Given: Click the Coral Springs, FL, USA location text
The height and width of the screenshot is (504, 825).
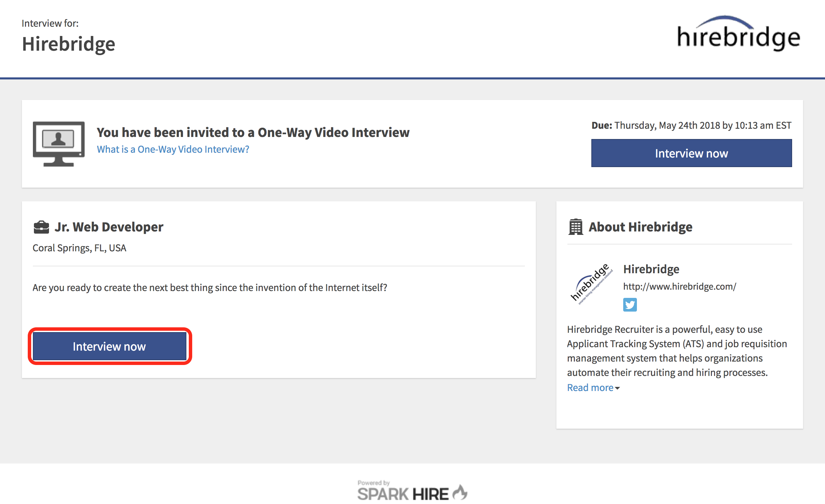Looking at the screenshot, I should point(79,248).
